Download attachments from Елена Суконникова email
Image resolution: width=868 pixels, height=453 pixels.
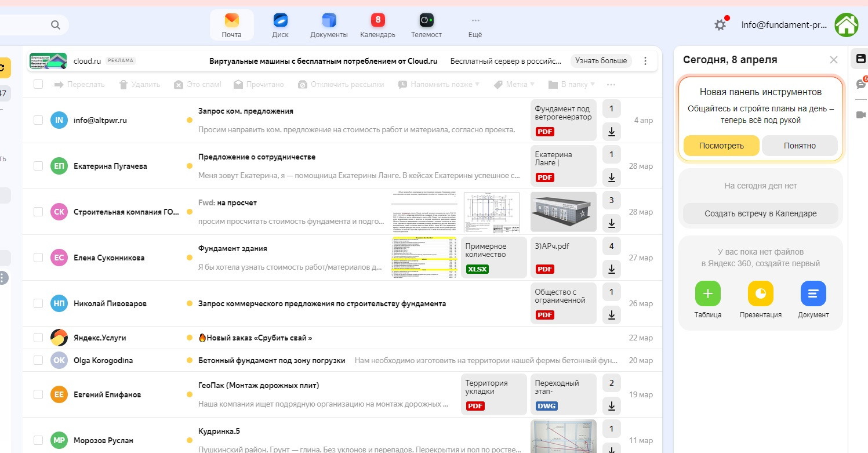click(611, 269)
